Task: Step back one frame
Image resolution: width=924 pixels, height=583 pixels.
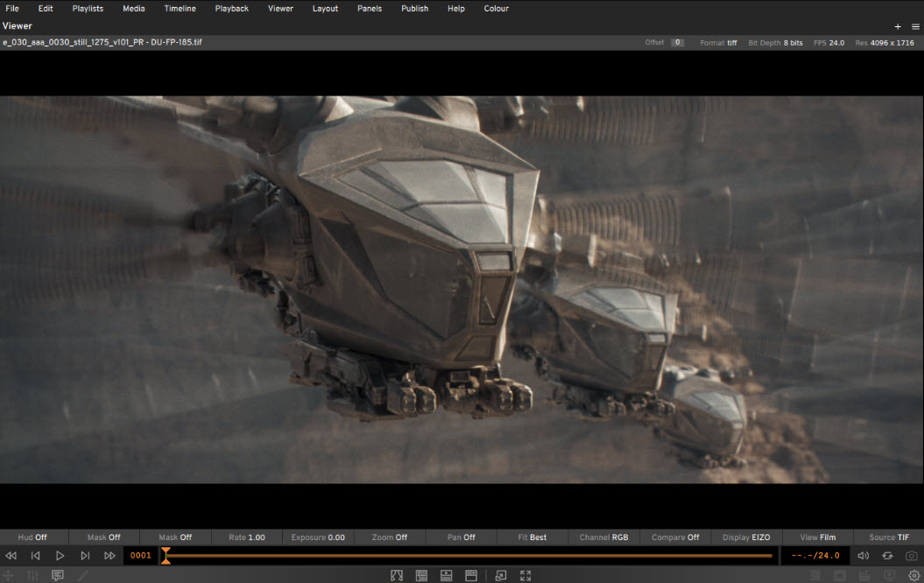Action: click(36, 556)
